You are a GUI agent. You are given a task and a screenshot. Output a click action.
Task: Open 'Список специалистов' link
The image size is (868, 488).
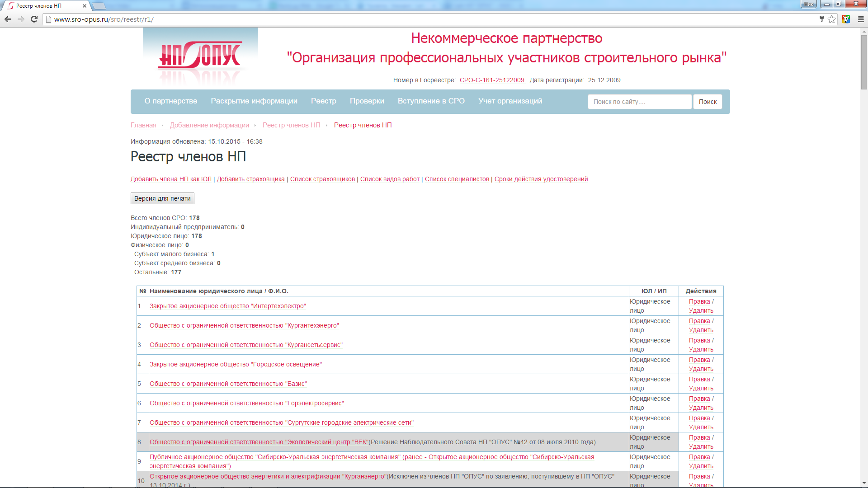(x=457, y=179)
